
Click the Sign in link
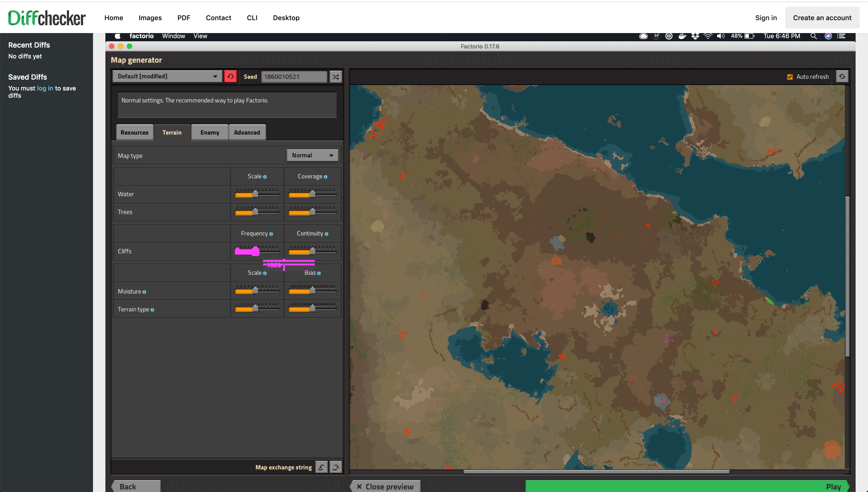pyautogui.click(x=766, y=18)
